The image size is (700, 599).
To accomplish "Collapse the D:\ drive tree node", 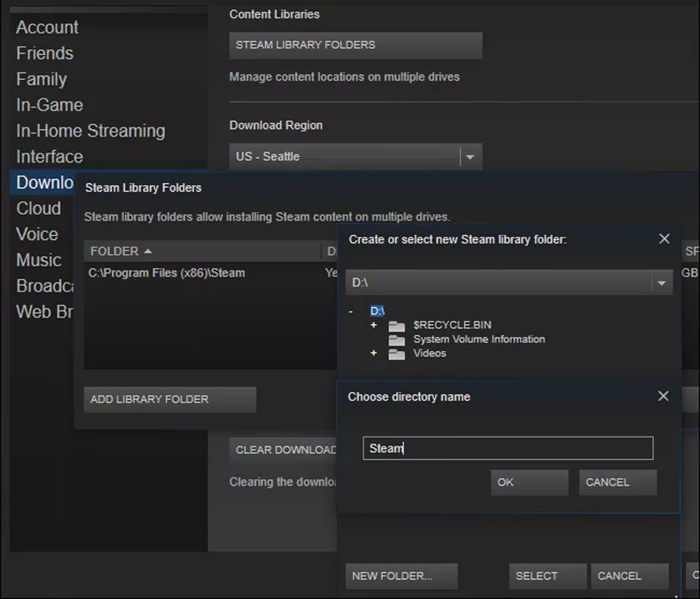I will click(351, 311).
